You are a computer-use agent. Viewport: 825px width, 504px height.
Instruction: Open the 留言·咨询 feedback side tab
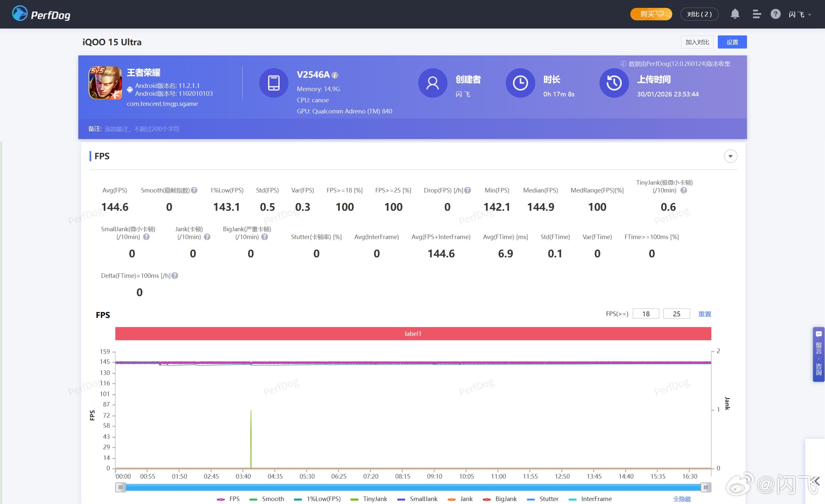(x=819, y=354)
